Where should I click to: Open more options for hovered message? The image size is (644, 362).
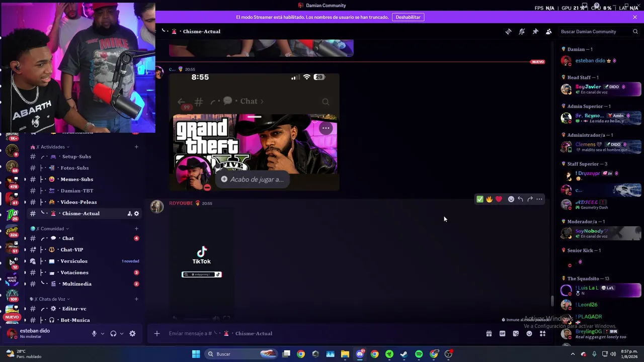(539, 199)
